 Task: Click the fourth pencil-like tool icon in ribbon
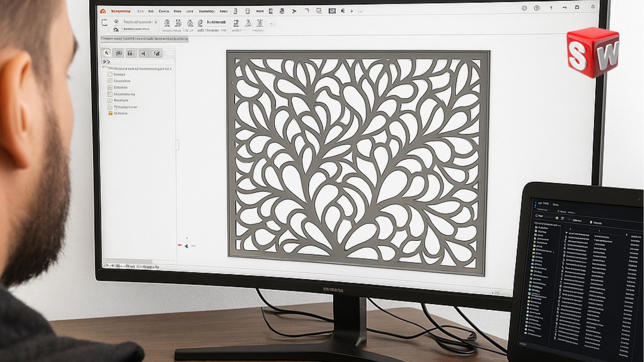200,23
